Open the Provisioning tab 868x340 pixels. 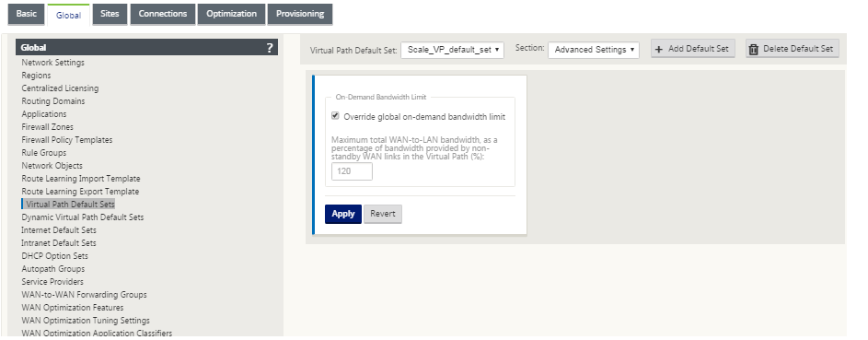click(x=300, y=14)
